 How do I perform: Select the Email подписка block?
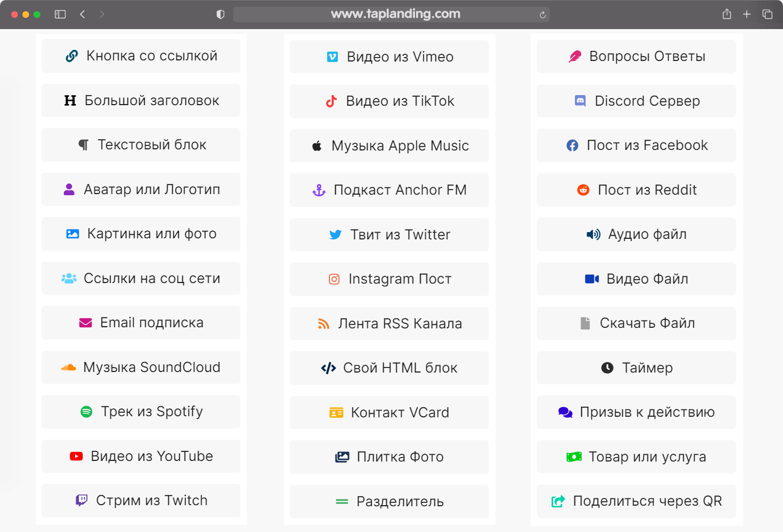[141, 323]
